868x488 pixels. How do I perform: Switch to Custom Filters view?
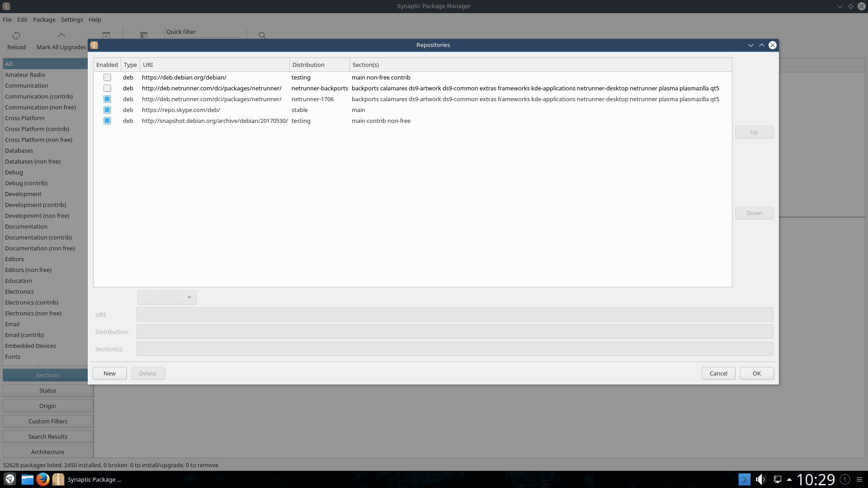click(x=48, y=421)
